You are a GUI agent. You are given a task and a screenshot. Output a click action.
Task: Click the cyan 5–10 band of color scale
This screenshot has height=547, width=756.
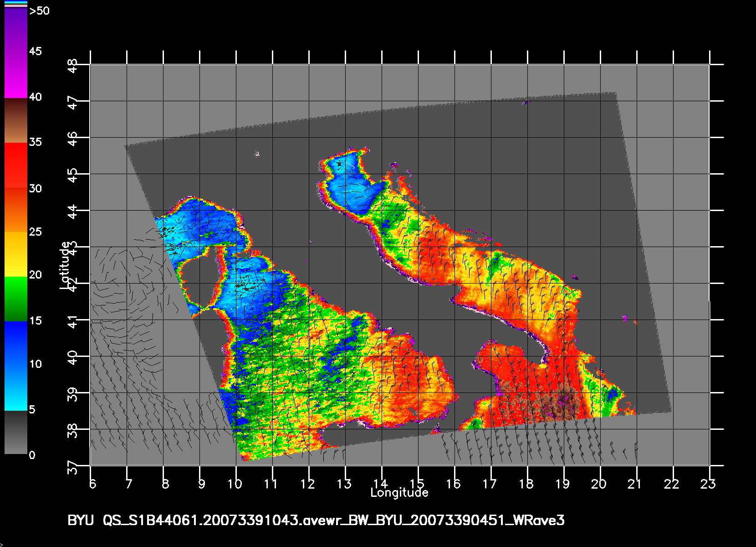tap(16, 388)
